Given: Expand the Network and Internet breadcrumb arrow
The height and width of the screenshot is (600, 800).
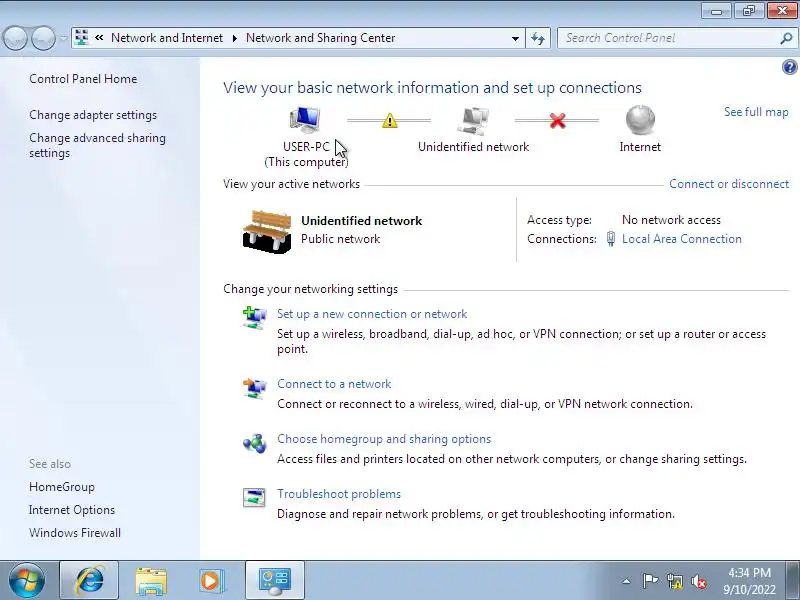Looking at the screenshot, I should 235,38.
